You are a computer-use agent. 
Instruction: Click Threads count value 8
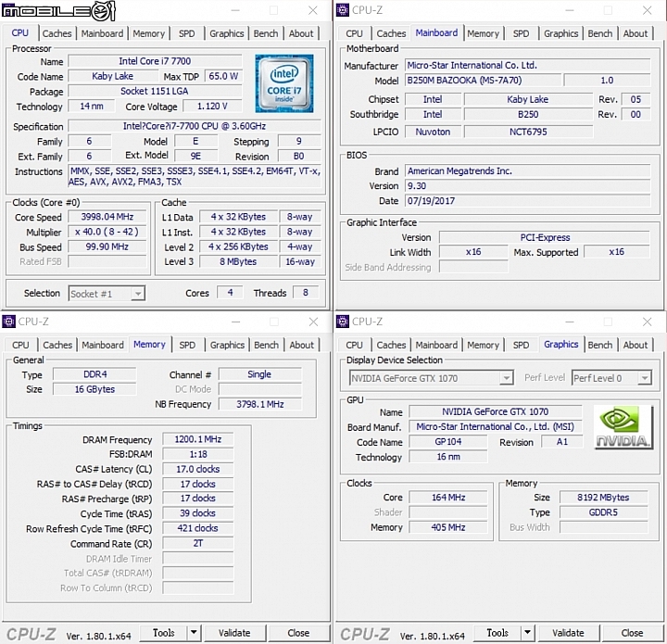(306, 293)
